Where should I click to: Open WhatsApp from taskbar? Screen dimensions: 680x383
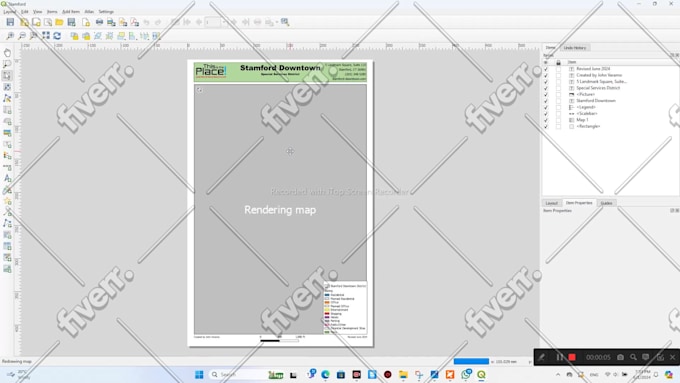[x=466, y=374]
